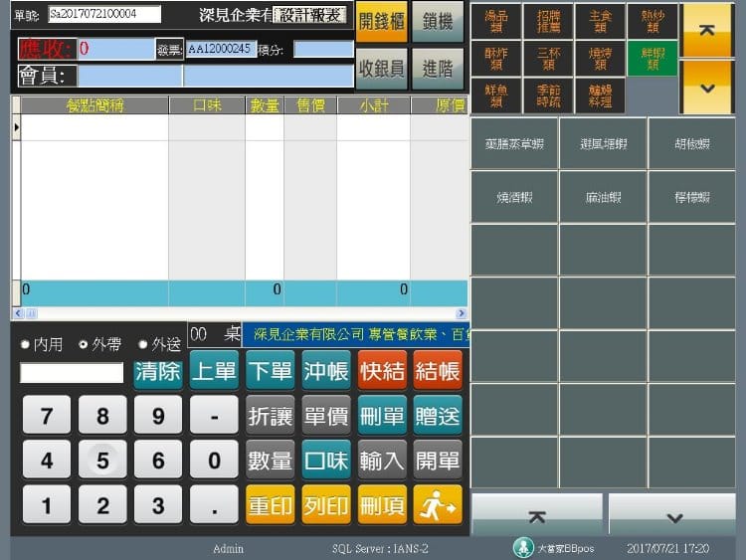Click the keypad entry field above number keys
Viewport: 746px width, 560px height.
coord(72,372)
